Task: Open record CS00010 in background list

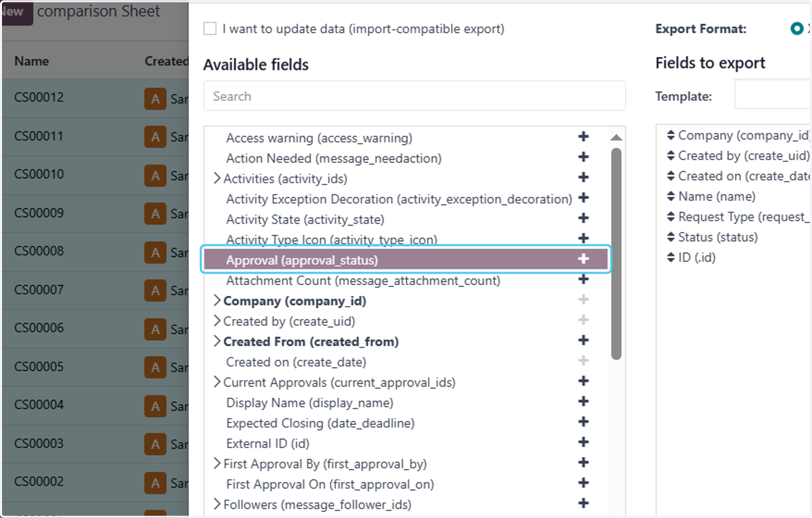Action: pyautogui.click(x=39, y=174)
